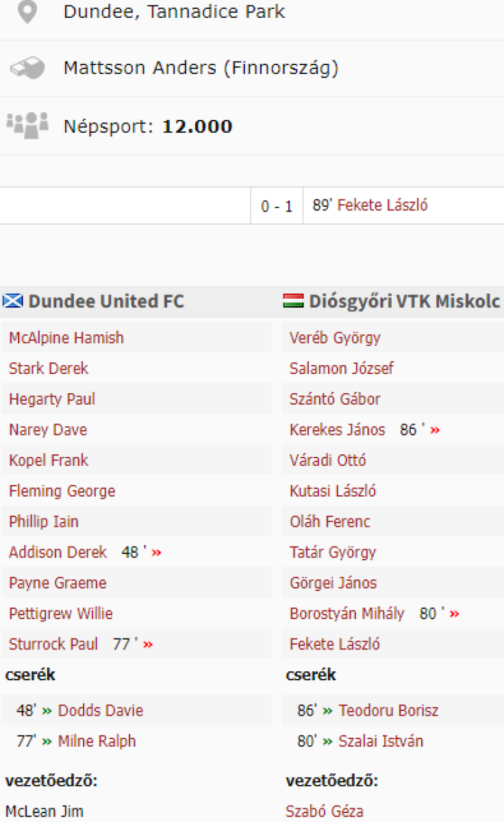Click substitution arrow next to Addison Derek
This screenshot has height=822, width=504.
[157, 553]
